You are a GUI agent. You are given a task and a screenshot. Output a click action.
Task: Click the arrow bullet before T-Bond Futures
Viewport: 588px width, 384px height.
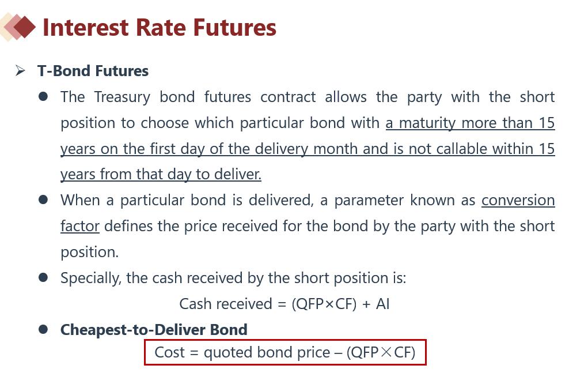click(x=20, y=70)
